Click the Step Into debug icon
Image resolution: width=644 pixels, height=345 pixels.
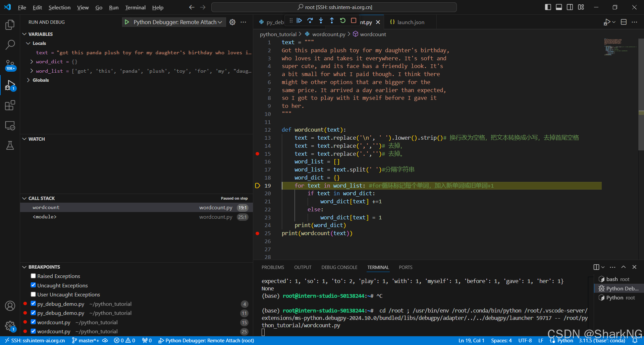coord(321,20)
